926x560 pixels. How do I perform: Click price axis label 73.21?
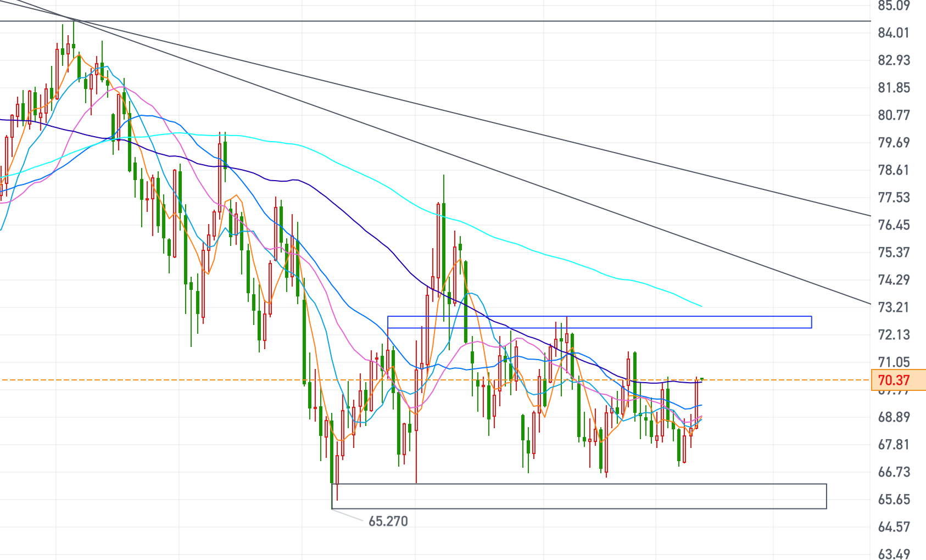click(x=894, y=307)
